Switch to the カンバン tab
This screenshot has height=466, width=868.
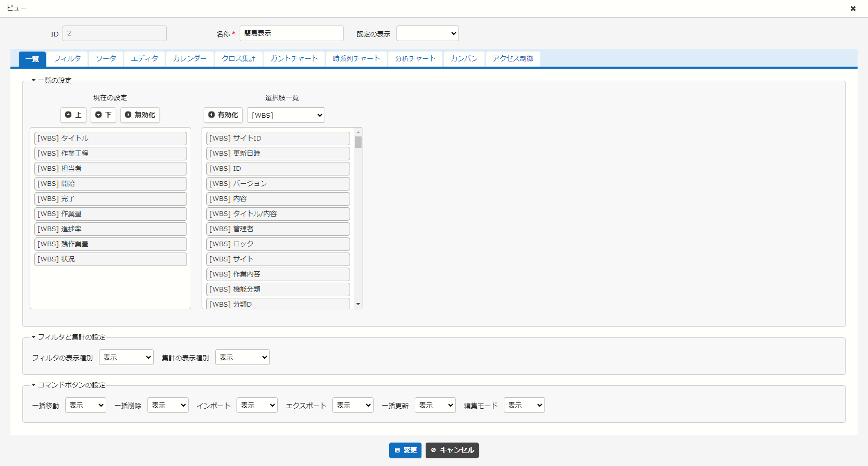coord(464,59)
